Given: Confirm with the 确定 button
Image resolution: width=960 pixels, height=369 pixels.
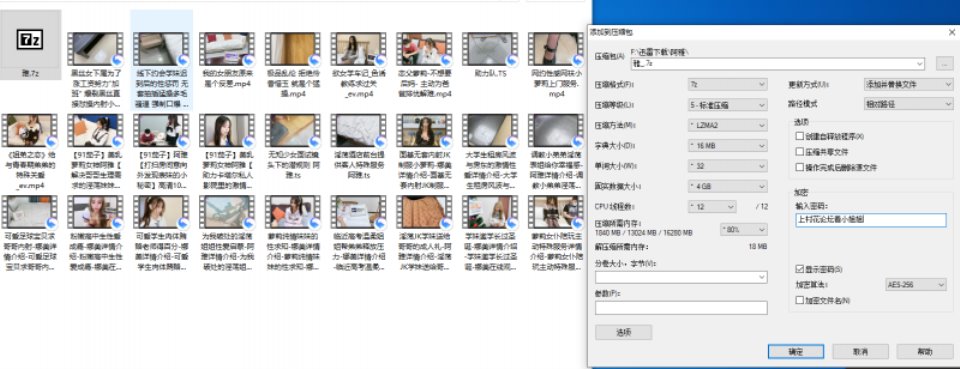Looking at the screenshot, I should 796,352.
